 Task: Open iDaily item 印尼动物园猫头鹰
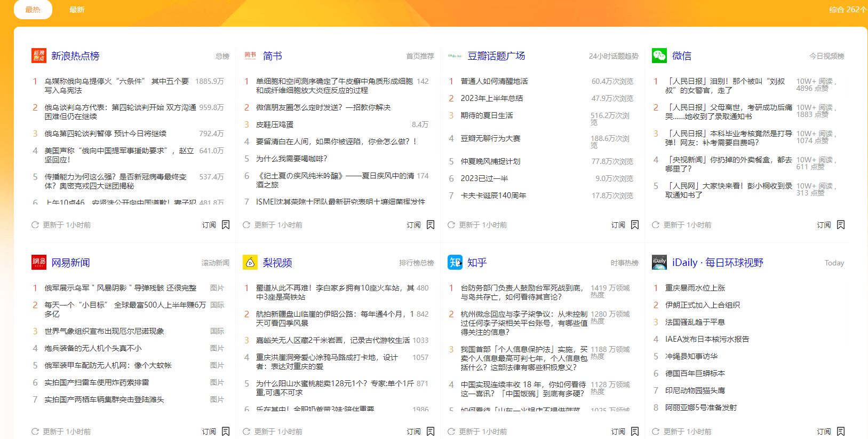tap(695, 390)
